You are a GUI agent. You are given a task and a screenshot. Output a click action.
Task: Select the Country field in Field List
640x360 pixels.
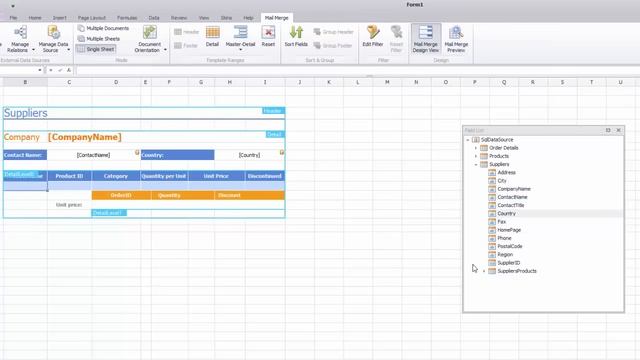point(506,213)
